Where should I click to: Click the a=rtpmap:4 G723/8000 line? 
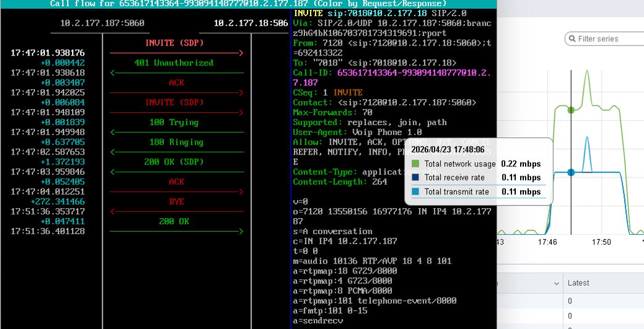343,281
